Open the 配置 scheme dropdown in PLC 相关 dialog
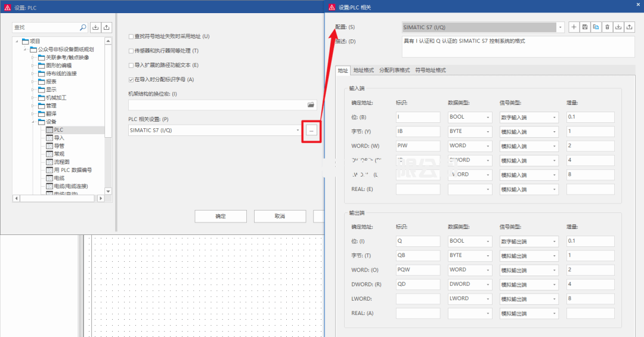Screen dimensions: 644x337 (561, 27)
